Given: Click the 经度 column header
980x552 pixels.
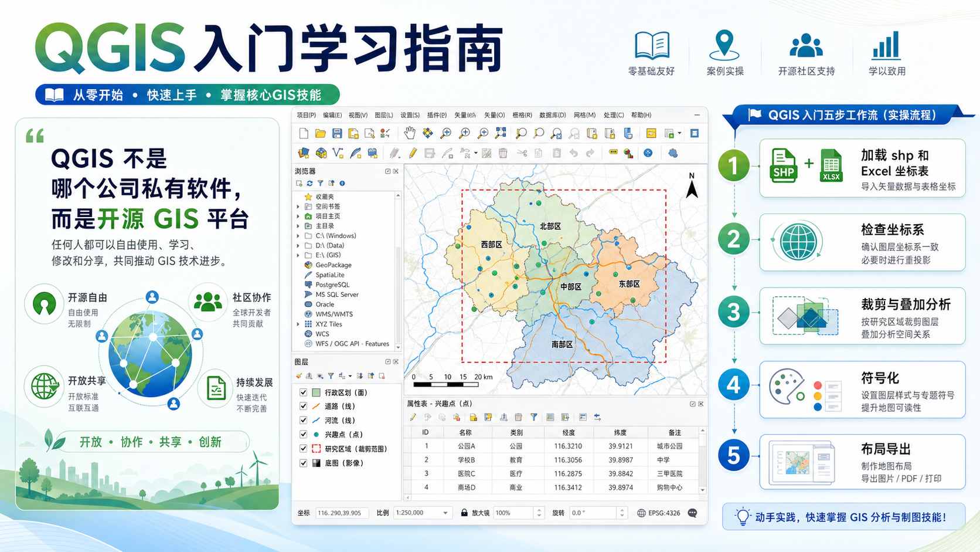Looking at the screenshot, I should (x=568, y=432).
